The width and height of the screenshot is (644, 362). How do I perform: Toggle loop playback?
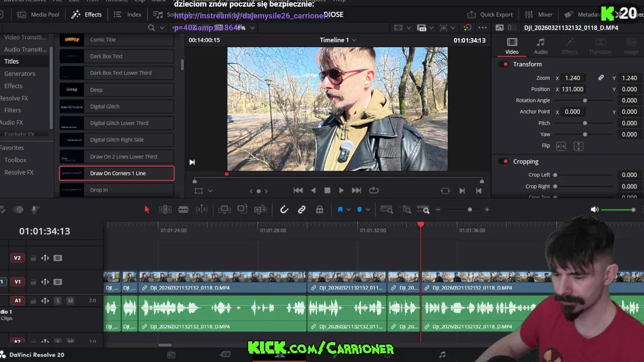point(374,191)
